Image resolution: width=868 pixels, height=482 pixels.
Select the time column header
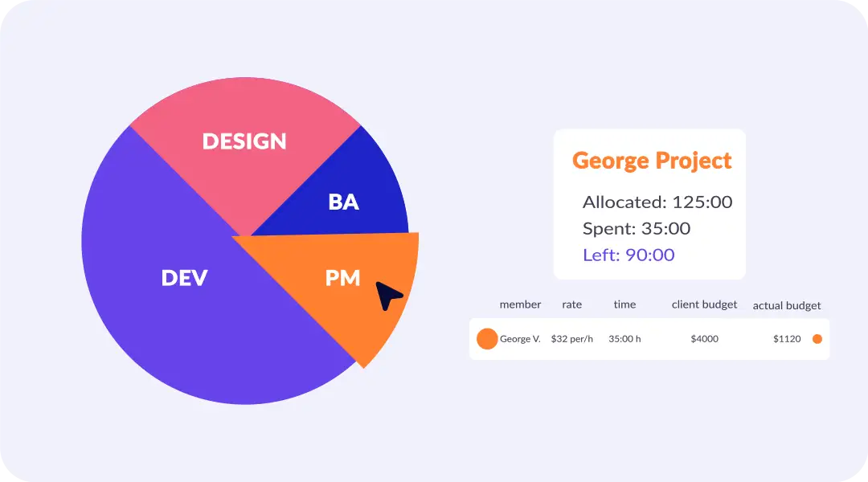point(624,305)
